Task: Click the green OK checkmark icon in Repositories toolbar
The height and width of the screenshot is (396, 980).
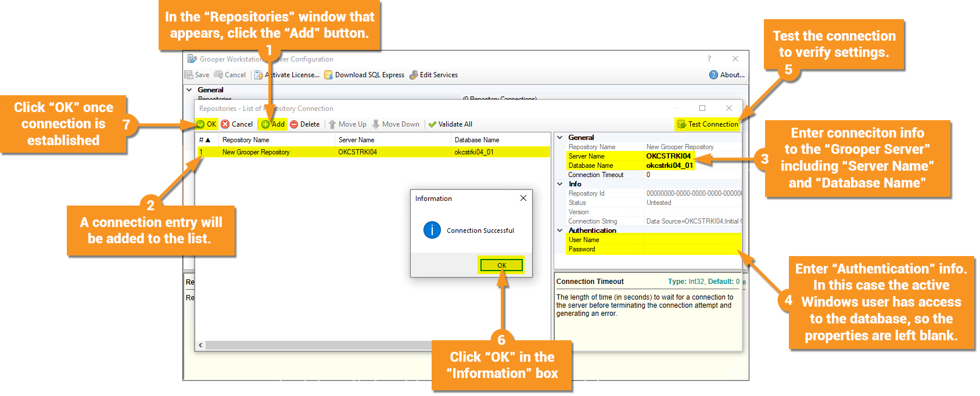Action: tap(200, 124)
